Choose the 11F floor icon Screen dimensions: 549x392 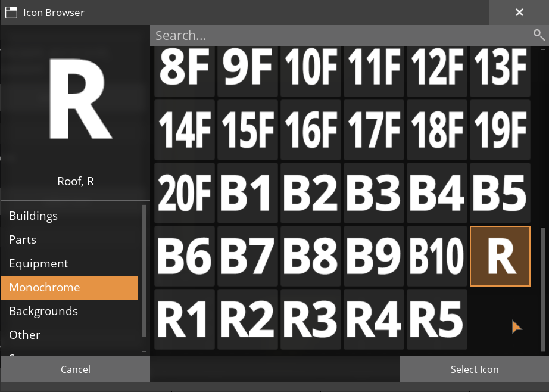374,71
